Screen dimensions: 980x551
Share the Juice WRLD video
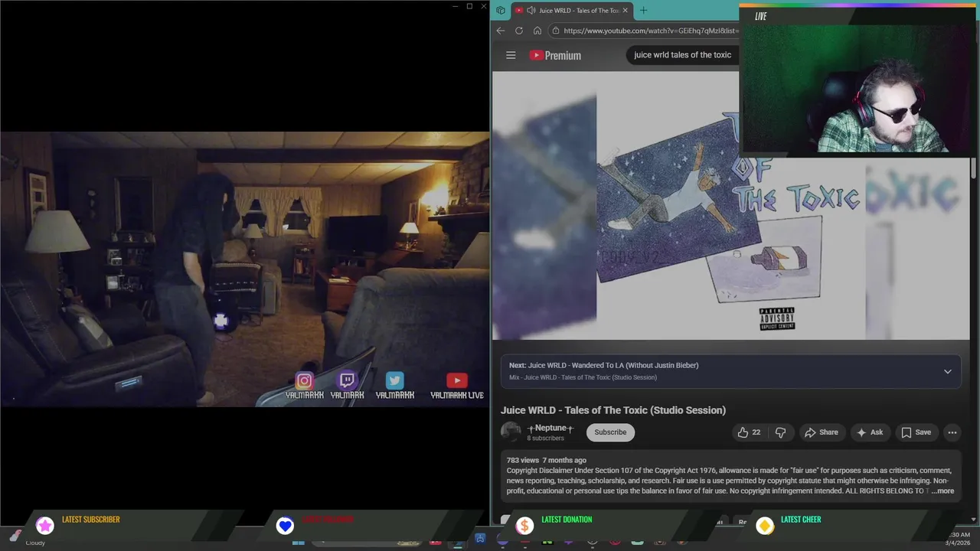pyautogui.click(x=821, y=432)
